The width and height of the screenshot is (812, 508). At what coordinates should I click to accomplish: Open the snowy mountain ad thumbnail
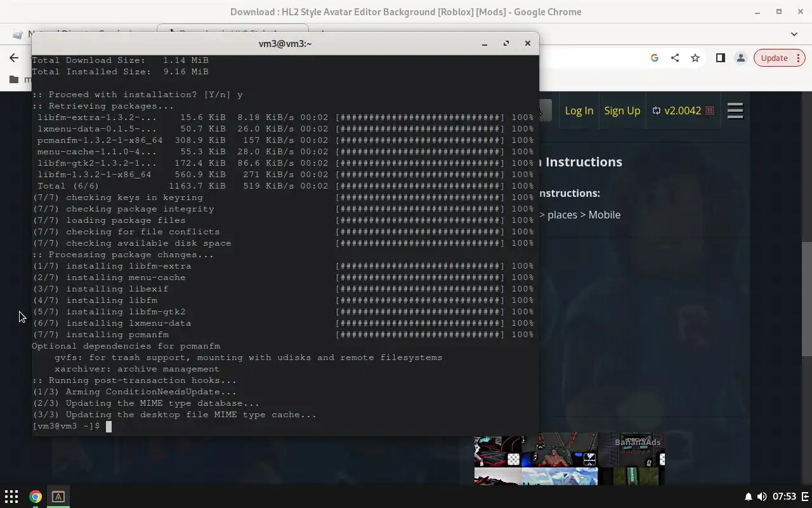click(560, 476)
